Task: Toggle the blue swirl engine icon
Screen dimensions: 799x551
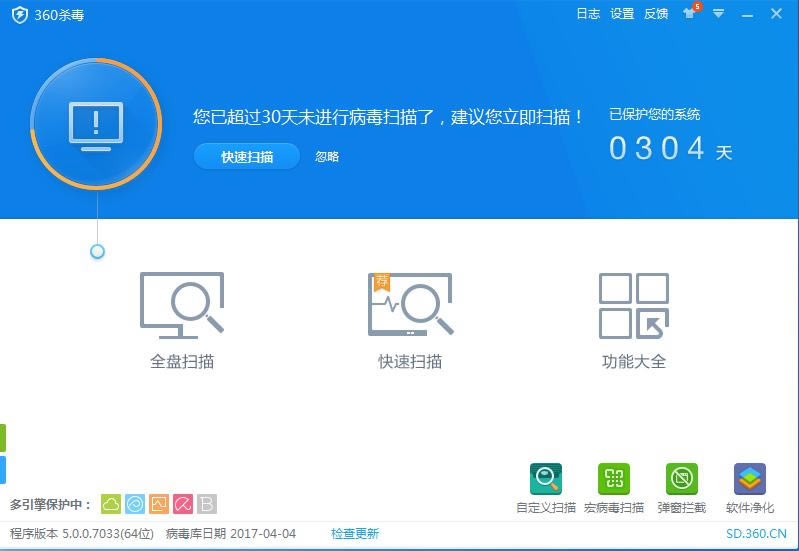Action: (x=135, y=504)
